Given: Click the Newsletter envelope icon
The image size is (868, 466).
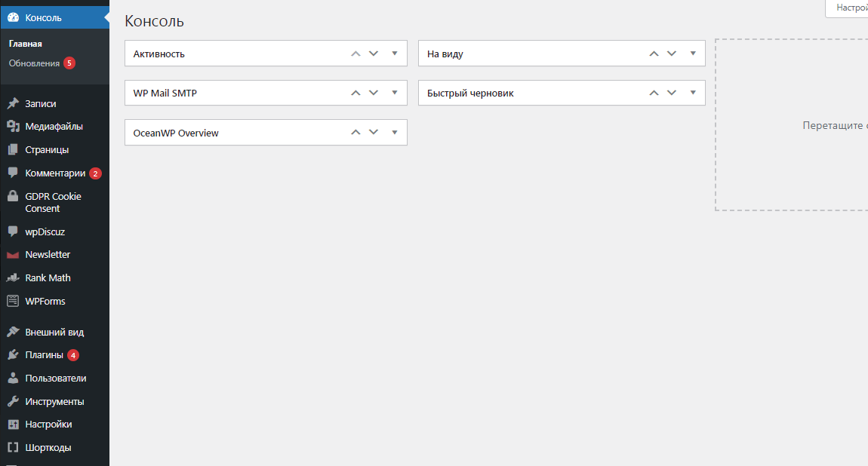Looking at the screenshot, I should click(13, 255).
